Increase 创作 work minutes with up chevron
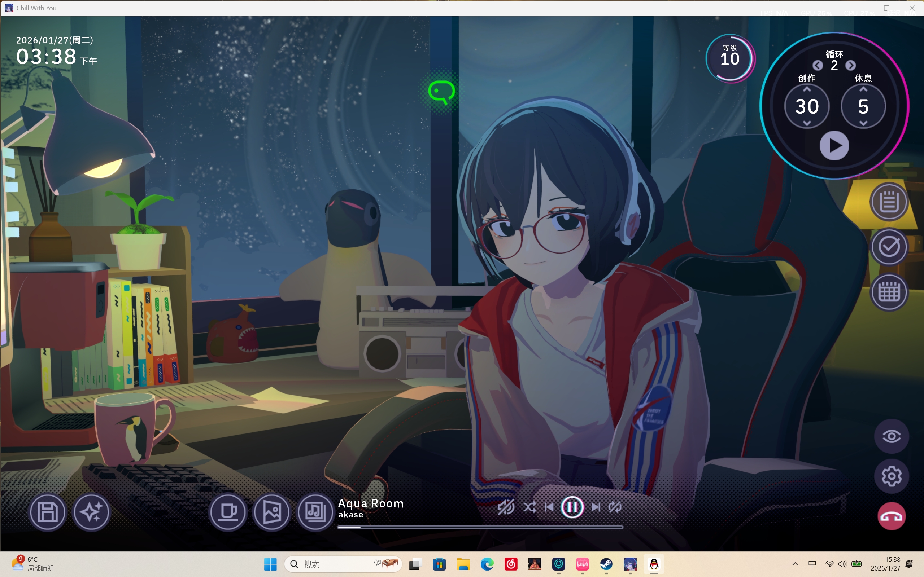 807,89
